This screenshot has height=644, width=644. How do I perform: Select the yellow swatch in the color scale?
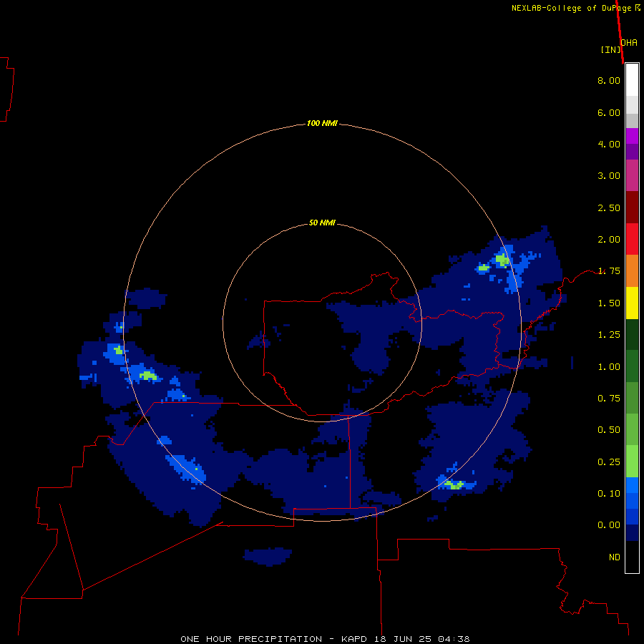[x=632, y=303]
